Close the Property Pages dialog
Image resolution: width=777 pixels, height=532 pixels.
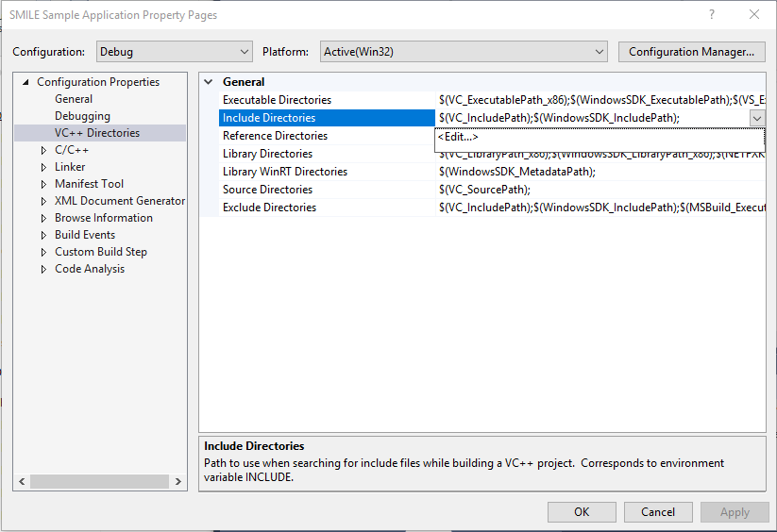pyautogui.click(x=754, y=14)
